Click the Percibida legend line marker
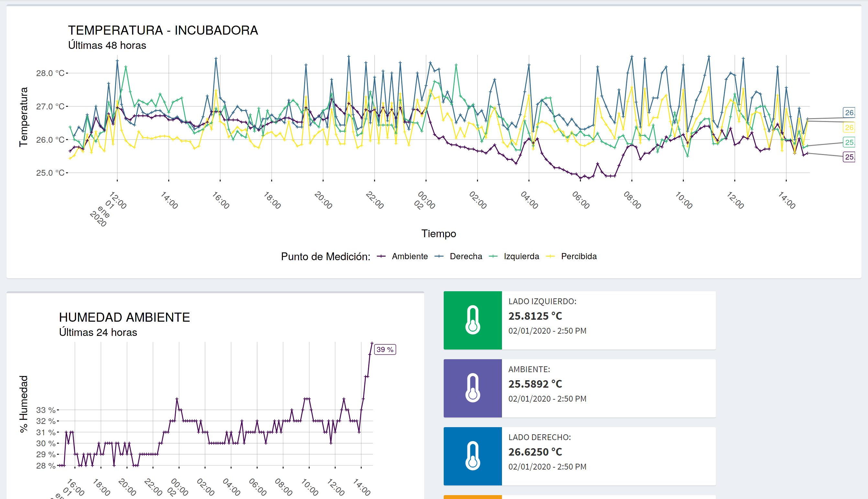This screenshot has height=499, width=868. pyautogui.click(x=550, y=256)
